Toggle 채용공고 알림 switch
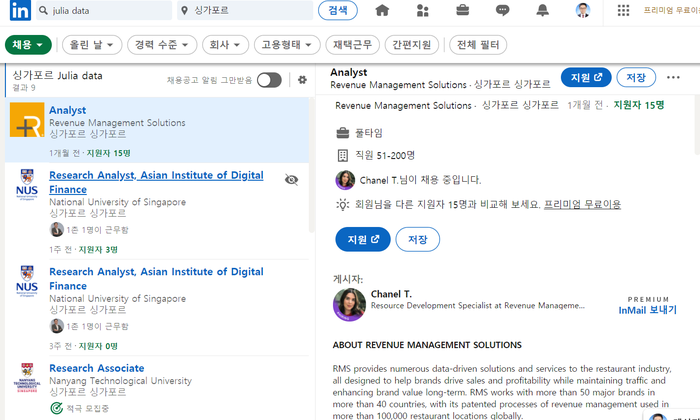 tap(269, 80)
